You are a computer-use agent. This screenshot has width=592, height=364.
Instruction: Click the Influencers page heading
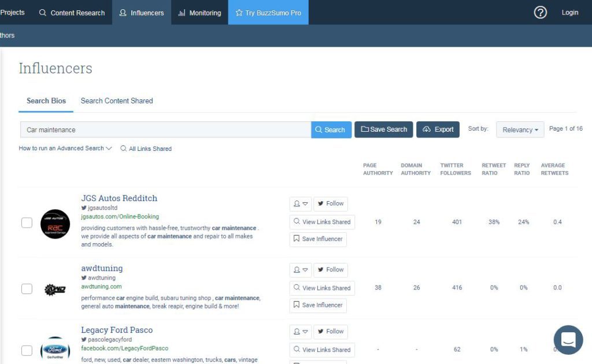tap(55, 68)
